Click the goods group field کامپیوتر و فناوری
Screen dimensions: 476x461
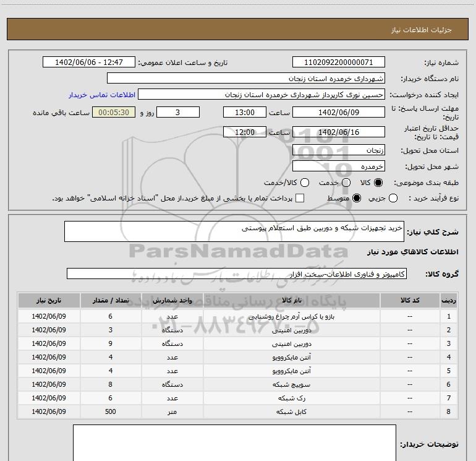pos(237,274)
